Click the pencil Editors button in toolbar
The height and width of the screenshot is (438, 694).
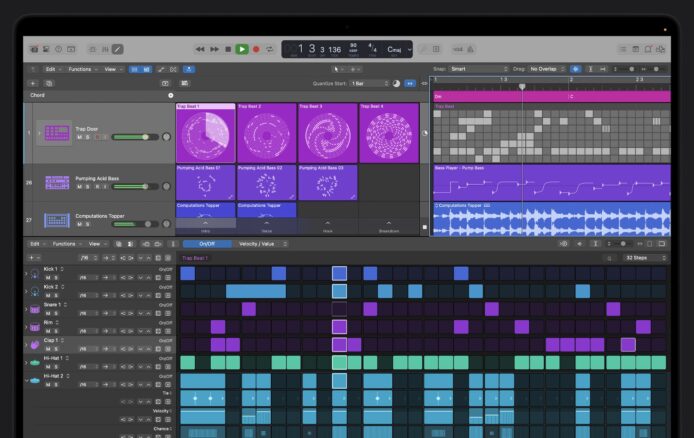[x=117, y=48]
